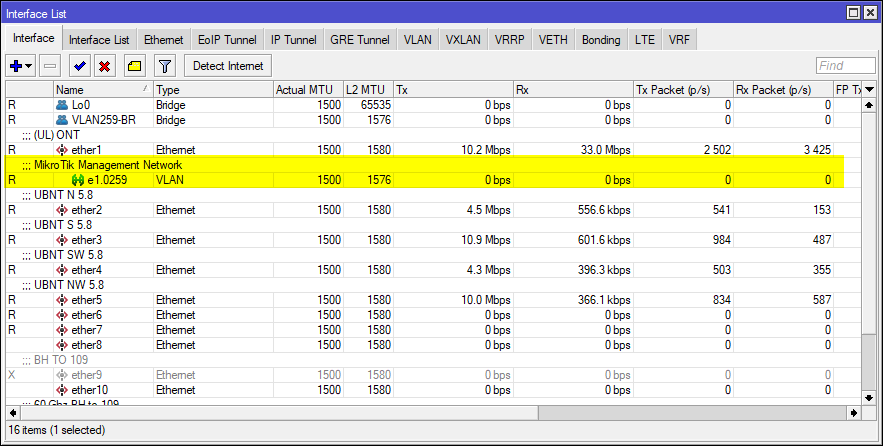
Task: Click ether1 Tx value 10.2 Mbps
Action: (x=485, y=150)
